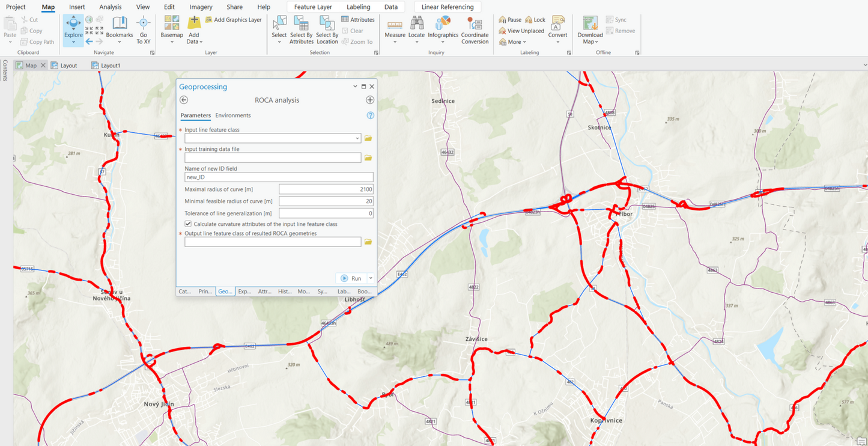
Task: Open the Bookmarks tool
Action: pos(120,27)
